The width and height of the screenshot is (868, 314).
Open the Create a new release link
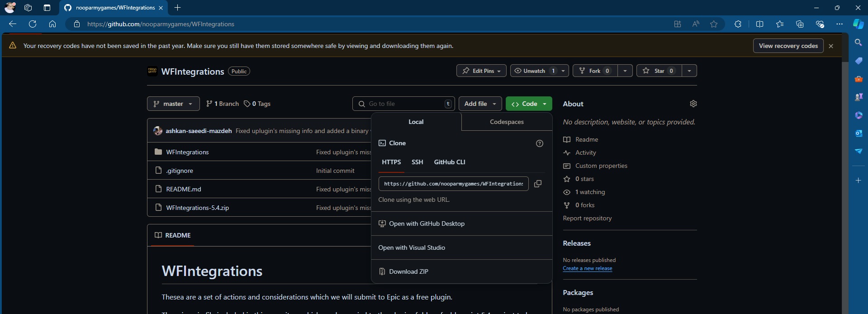(x=587, y=268)
